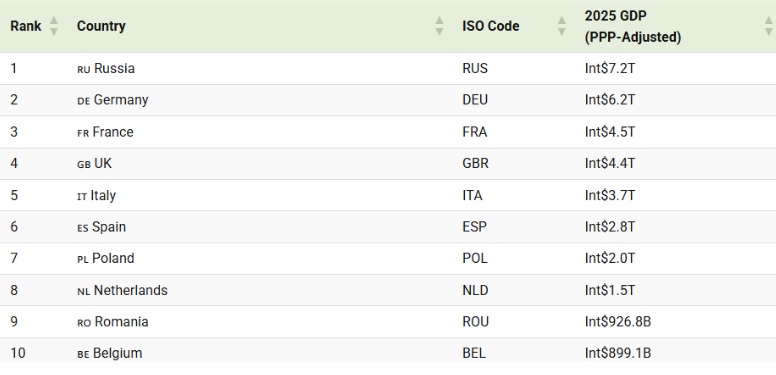This screenshot has width=776, height=375.
Task: Sort table by Country column arrows
Action: [439, 26]
